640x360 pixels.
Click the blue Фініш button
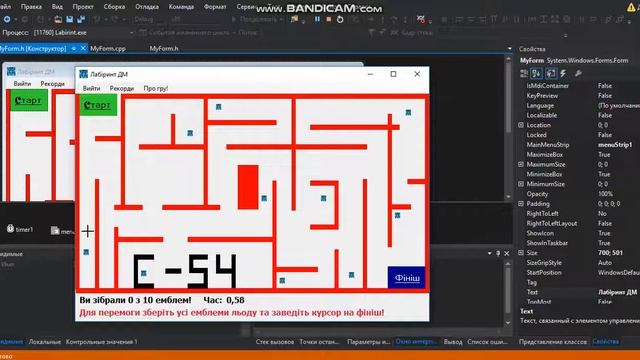pyautogui.click(x=407, y=278)
